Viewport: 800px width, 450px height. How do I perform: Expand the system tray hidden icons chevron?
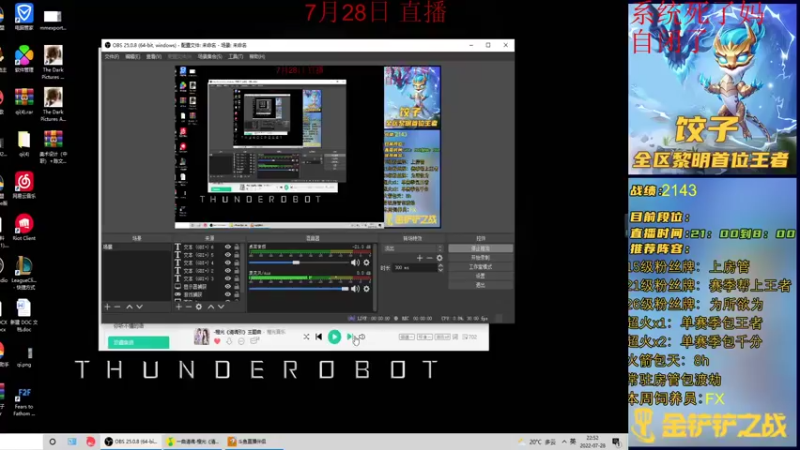(x=564, y=442)
